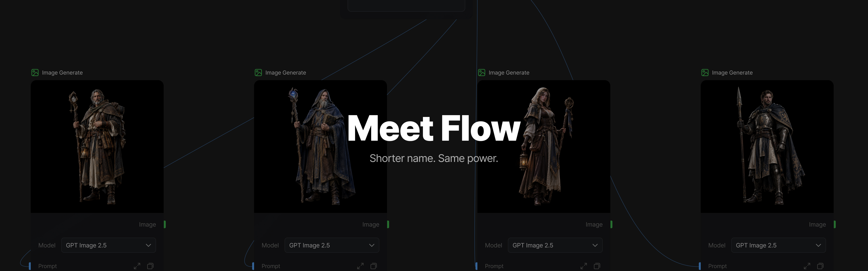Click the 'Shorter name. Same power.' subtitle
This screenshot has height=271, width=868.
[x=434, y=158]
